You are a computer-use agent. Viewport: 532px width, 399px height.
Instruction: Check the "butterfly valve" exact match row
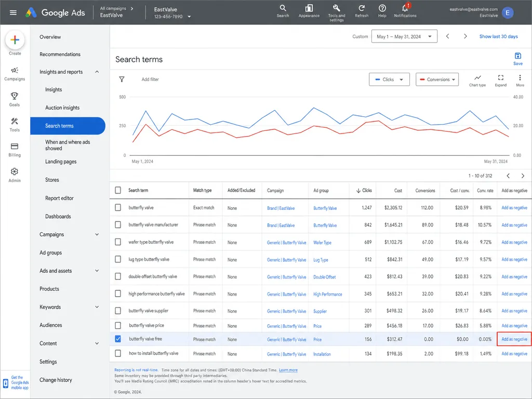(x=118, y=207)
